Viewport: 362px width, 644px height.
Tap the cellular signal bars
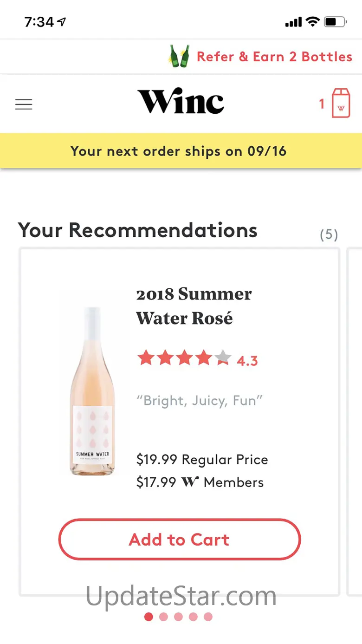(x=293, y=22)
